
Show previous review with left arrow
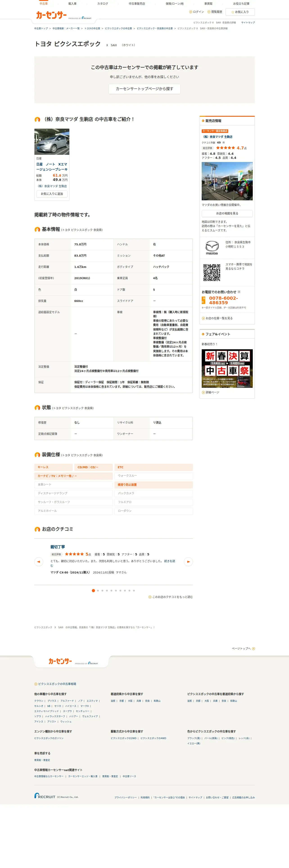(x=39, y=562)
